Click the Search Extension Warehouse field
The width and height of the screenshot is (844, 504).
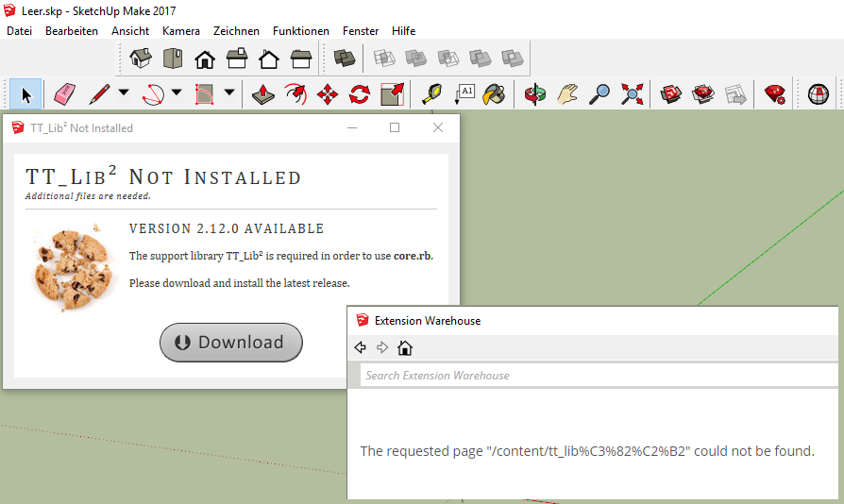(598, 376)
